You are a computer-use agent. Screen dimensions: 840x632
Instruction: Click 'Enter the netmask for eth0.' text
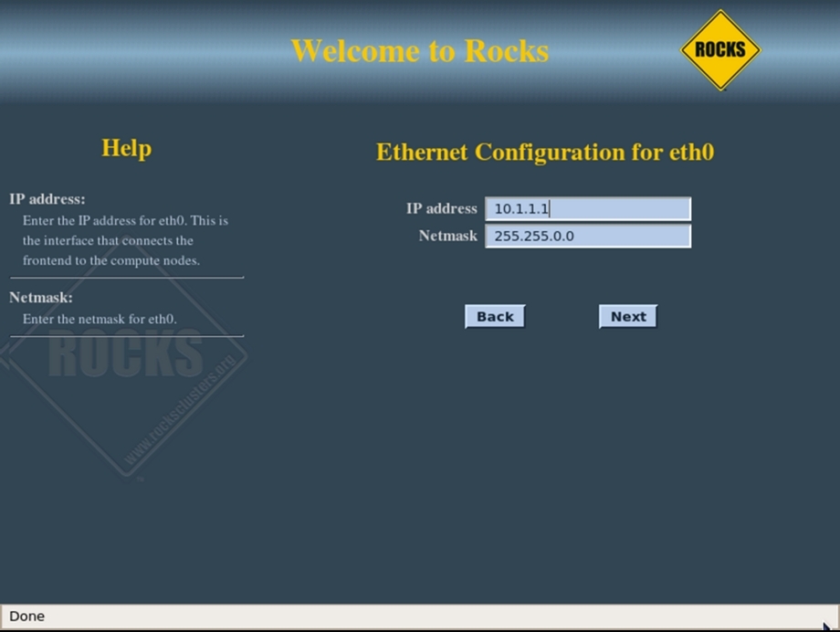pyautogui.click(x=100, y=319)
